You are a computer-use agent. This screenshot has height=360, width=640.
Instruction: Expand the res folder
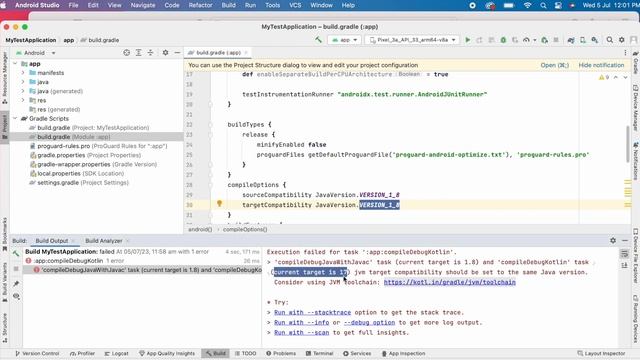pos(23,100)
